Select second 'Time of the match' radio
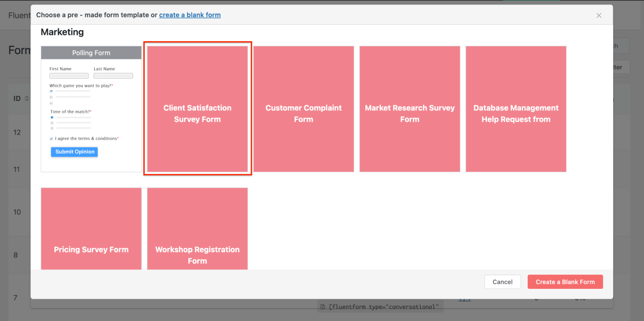This screenshot has height=321, width=644. [52, 123]
